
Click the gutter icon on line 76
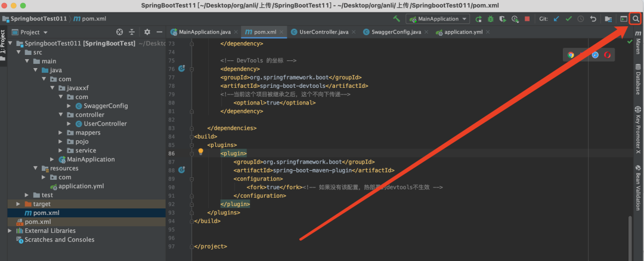pos(182,68)
